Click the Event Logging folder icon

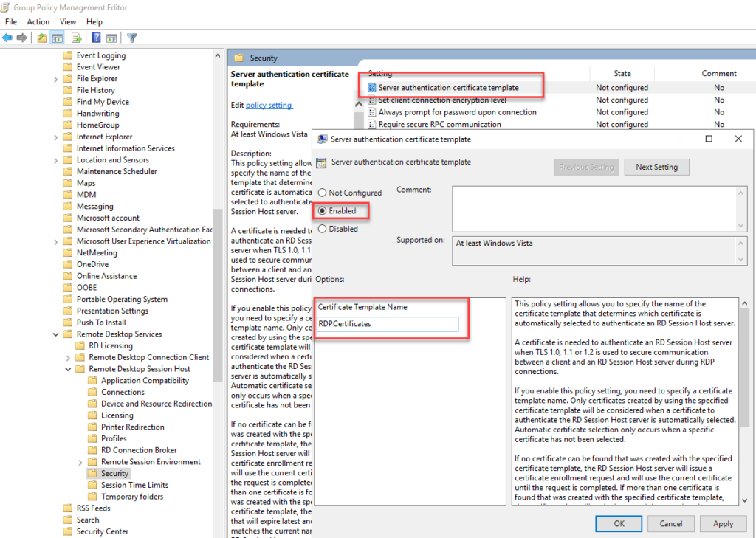(68, 55)
